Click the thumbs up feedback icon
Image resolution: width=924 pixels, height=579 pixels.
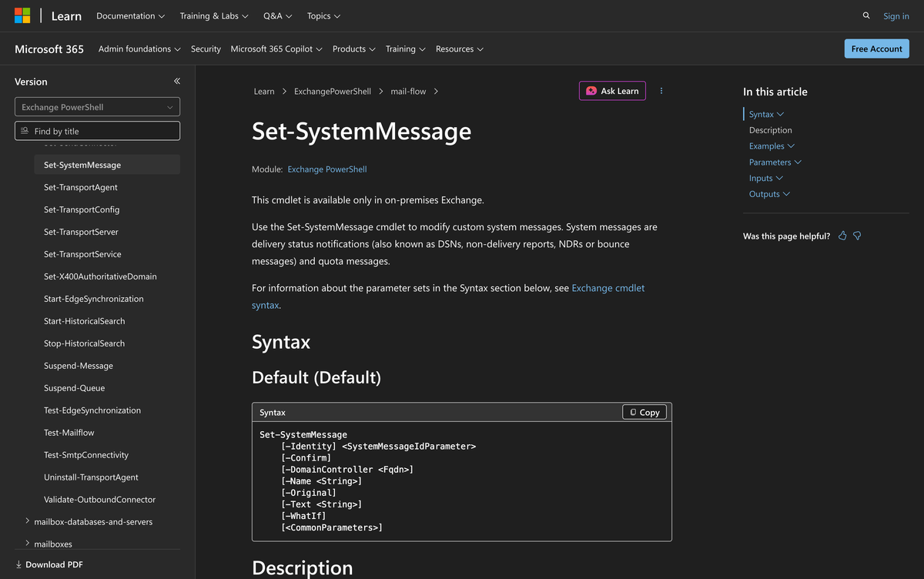(842, 236)
